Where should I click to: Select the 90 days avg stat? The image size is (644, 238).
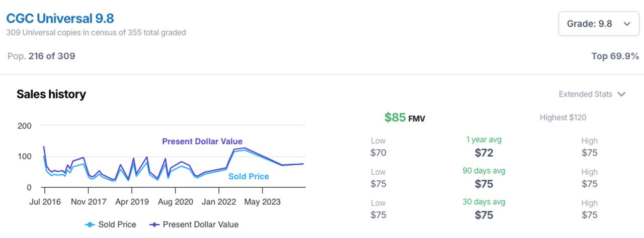(484, 178)
